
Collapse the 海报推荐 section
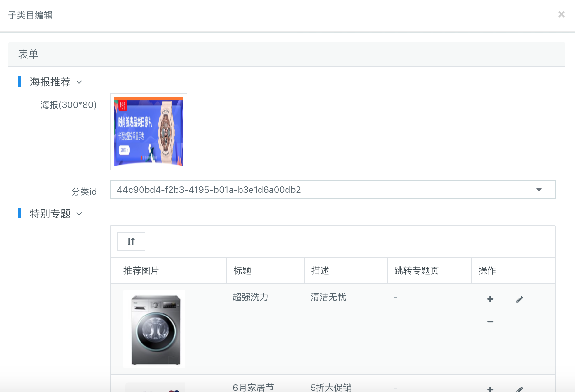pos(79,82)
